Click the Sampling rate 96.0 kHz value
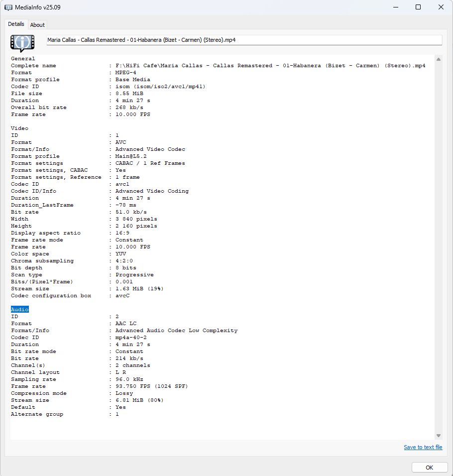 (x=129, y=379)
